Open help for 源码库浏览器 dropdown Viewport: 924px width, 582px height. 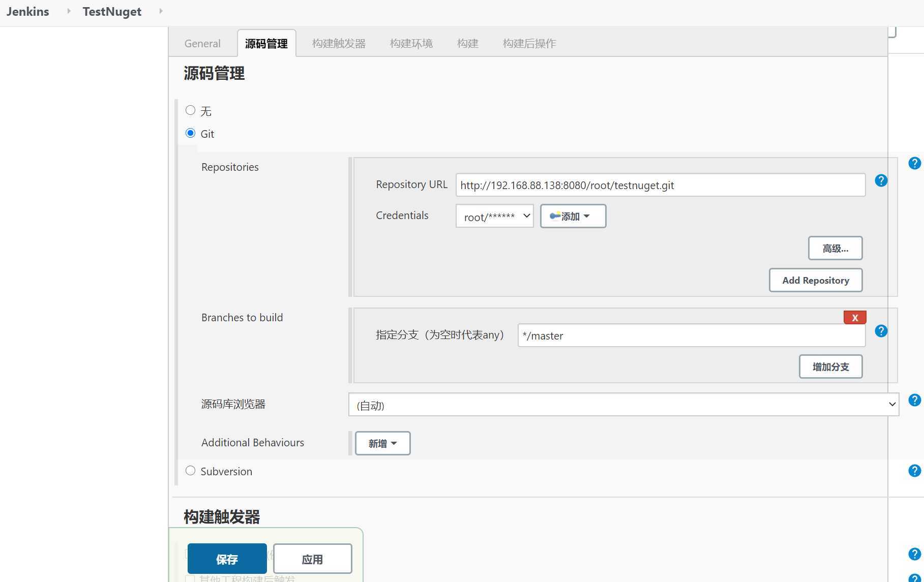pyautogui.click(x=914, y=400)
